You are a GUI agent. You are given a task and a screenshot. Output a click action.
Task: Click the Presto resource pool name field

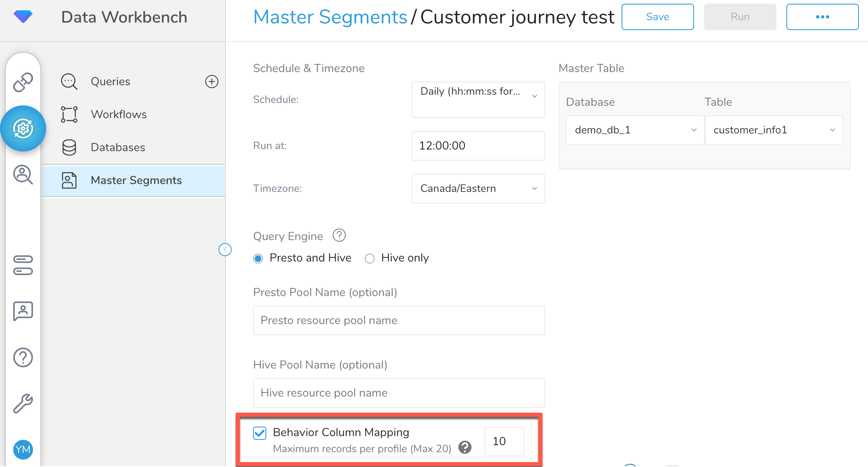pos(399,320)
